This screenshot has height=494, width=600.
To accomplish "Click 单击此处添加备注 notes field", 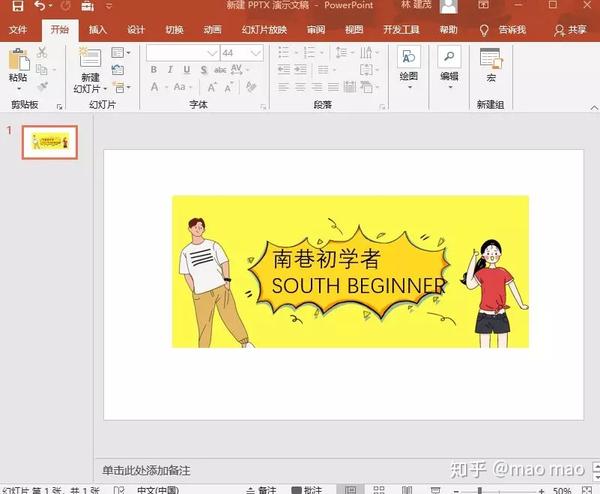I will [x=146, y=470].
